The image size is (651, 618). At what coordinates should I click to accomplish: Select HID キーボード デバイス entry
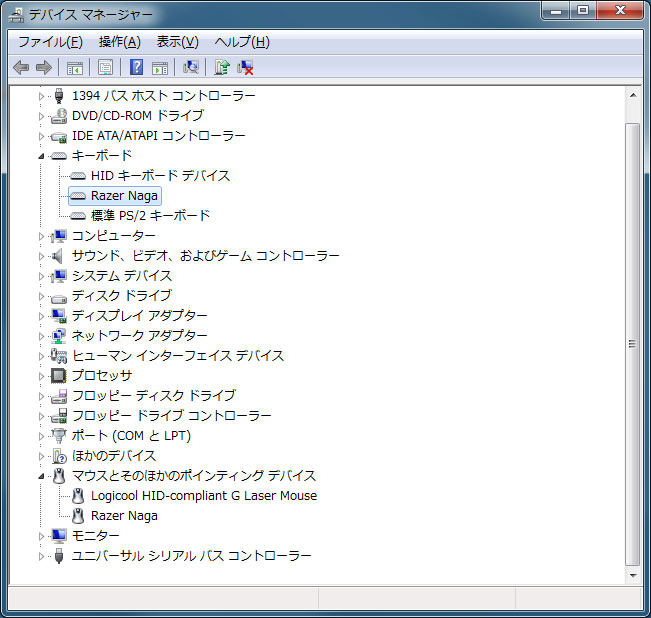coord(160,176)
